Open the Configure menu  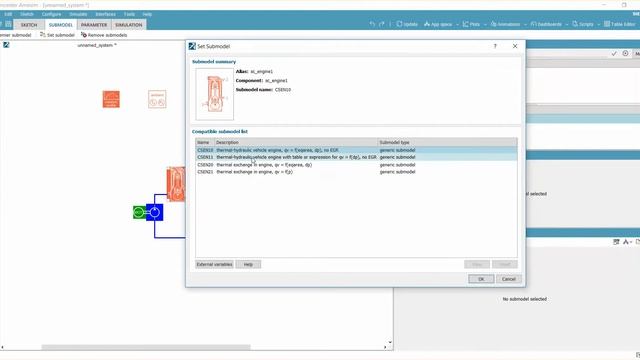point(51,14)
